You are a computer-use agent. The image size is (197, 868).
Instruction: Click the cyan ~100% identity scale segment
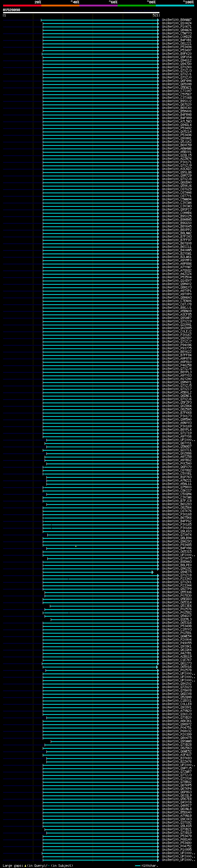coord(175,6)
